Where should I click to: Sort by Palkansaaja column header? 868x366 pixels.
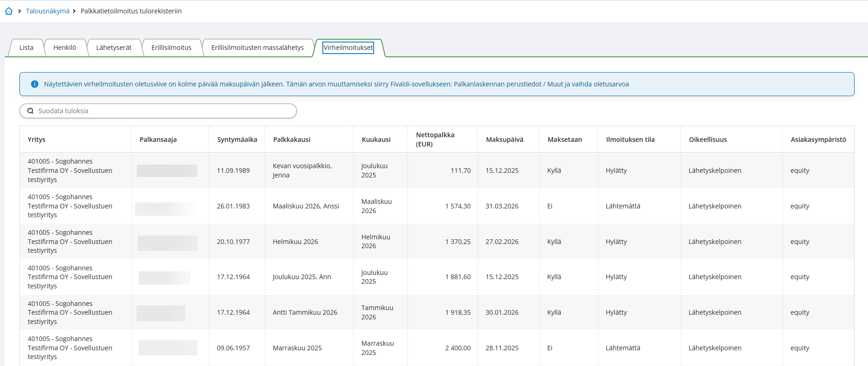coord(158,140)
